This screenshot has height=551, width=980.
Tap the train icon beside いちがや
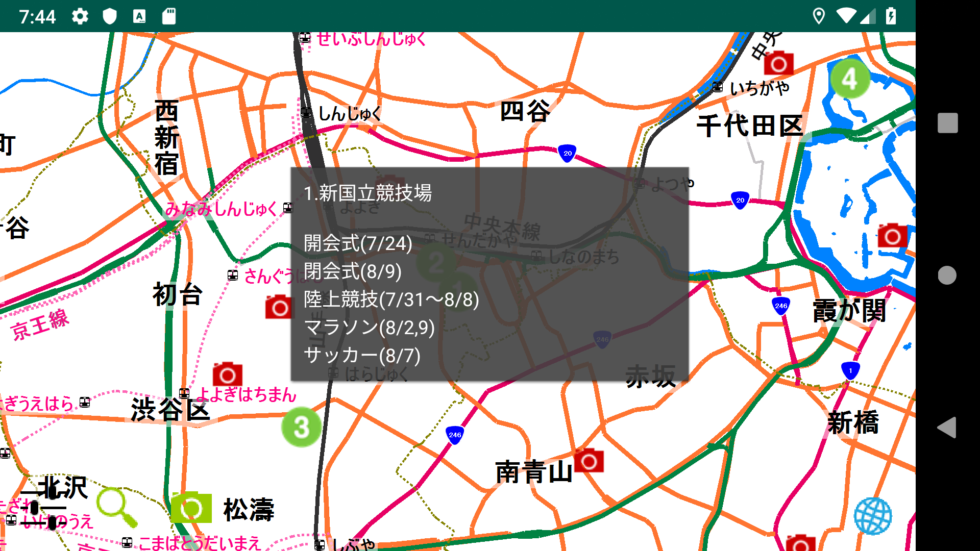[718, 87]
